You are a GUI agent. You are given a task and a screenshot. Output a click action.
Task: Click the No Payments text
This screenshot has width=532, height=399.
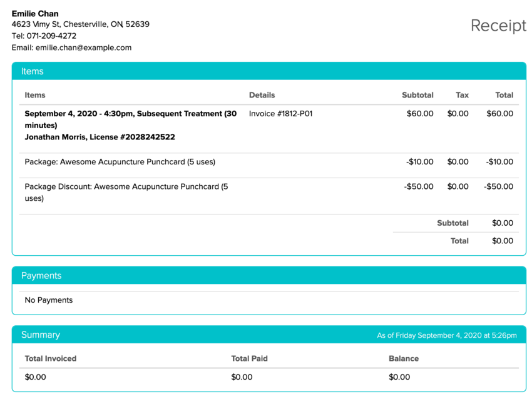tap(49, 300)
